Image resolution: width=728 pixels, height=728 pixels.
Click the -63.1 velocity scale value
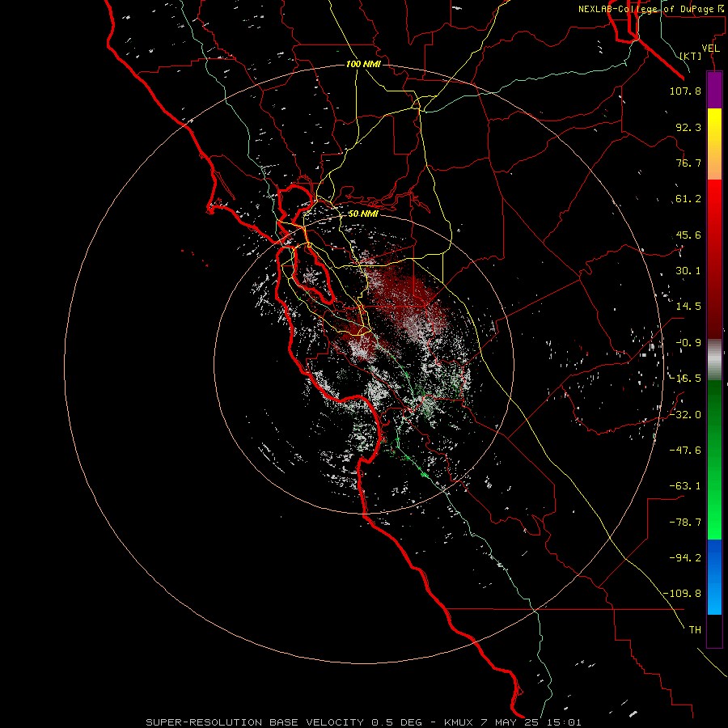pyautogui.click(x=685, y=486)
